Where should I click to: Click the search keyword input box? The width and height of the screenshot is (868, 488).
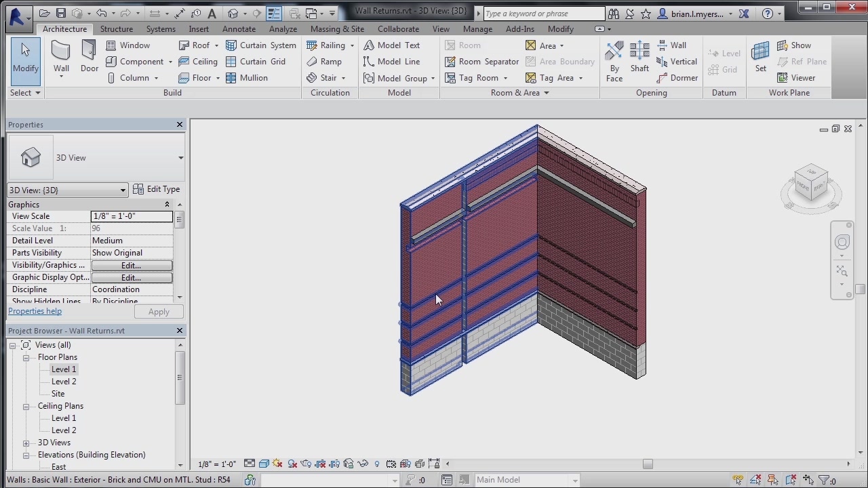click(544, 14)
